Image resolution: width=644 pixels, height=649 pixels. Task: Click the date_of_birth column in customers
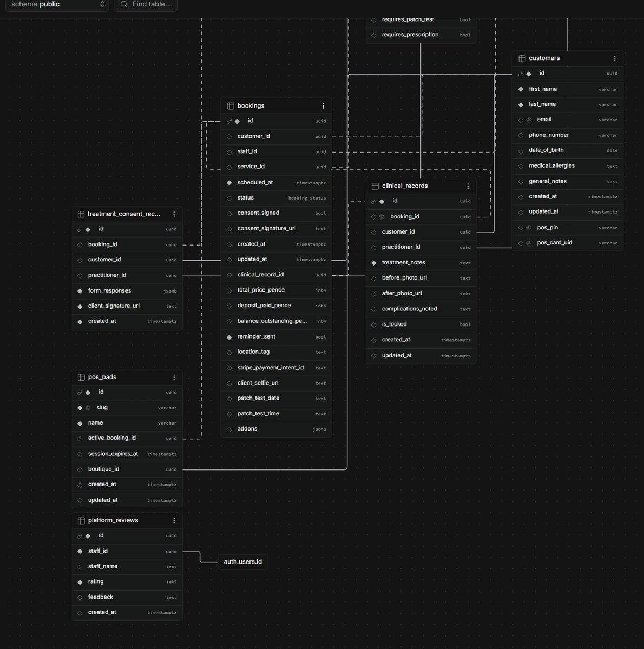coord(568,150)
